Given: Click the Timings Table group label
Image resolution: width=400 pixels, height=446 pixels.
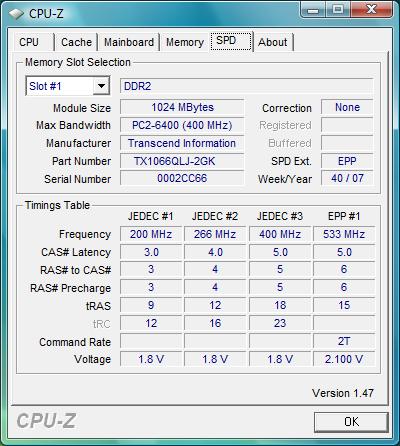Looking at the screenshot, I should pos(57,205).
